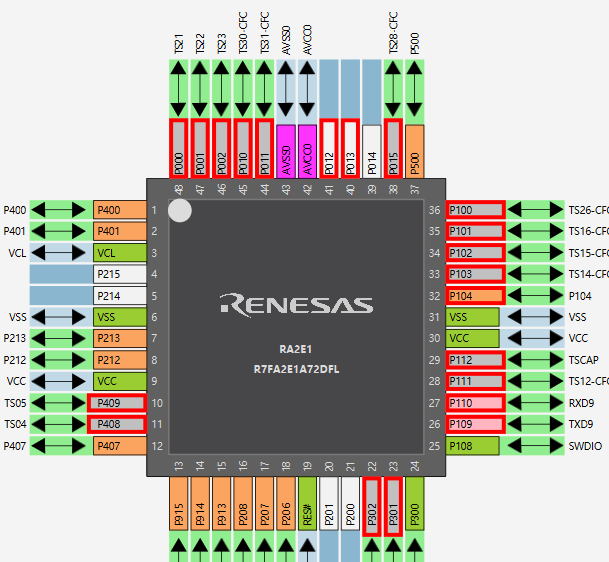609x562 pixels.
Task: Select pin P407 at pin 12
Action: 120,446
